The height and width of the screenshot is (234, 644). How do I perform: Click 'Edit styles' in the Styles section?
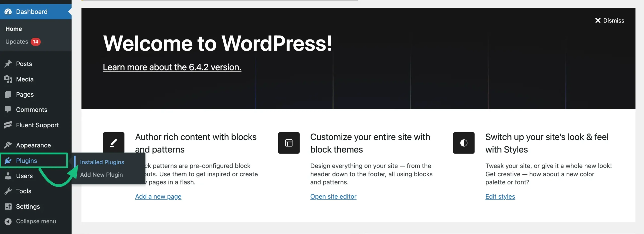[500, 197]
